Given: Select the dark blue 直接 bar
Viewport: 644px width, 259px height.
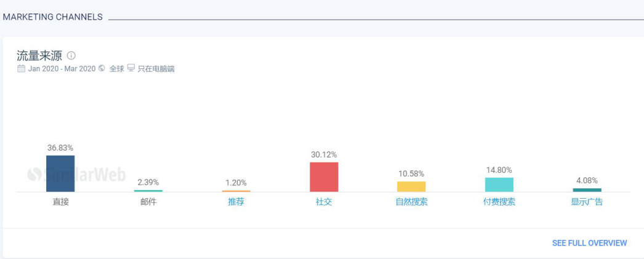Looking at the screenshot, I should coord(60,173).
